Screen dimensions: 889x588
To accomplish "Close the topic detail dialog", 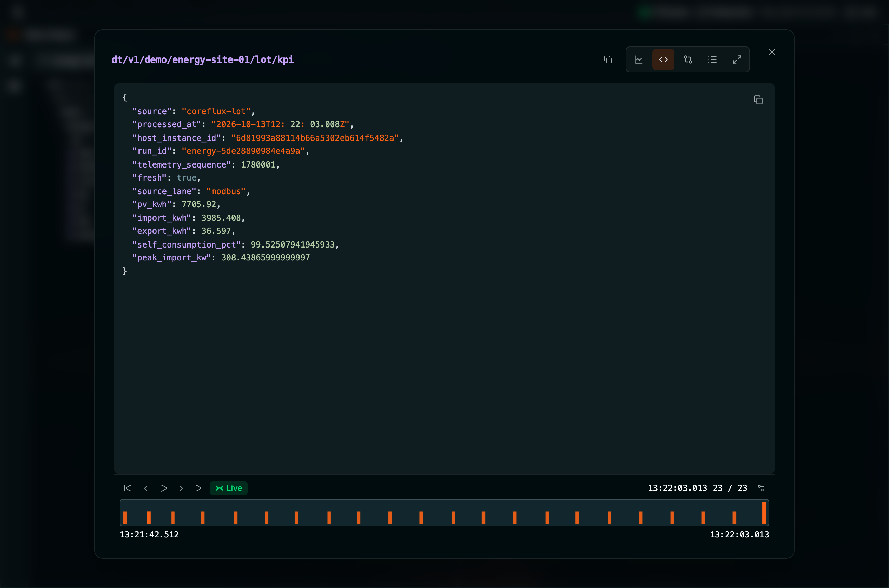I will [x=772, y=52].
